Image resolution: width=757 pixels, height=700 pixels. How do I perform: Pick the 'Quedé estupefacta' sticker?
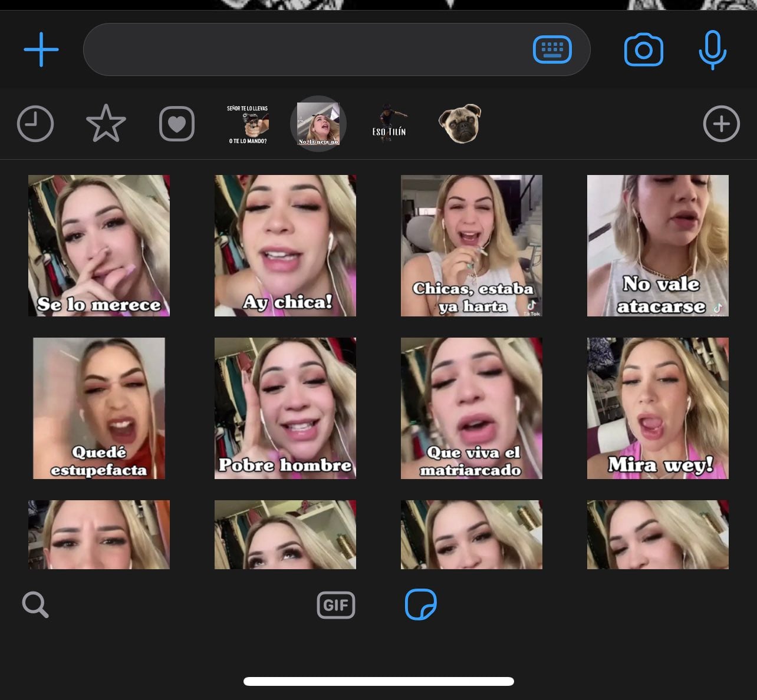click(x=99, y=408)
